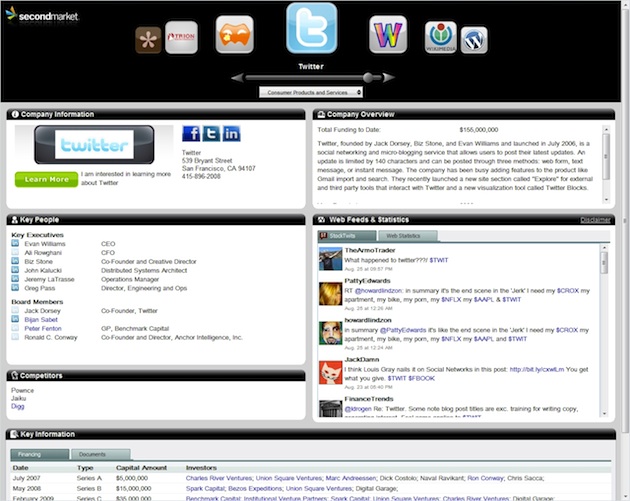Viewport: 630px width, 501px height.
Task: Click the carousel right arrow
Action: click(388, 78)
